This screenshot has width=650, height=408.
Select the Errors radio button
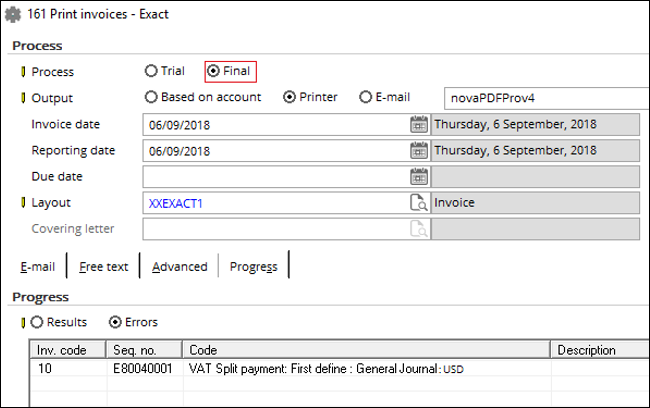point(115,322)
